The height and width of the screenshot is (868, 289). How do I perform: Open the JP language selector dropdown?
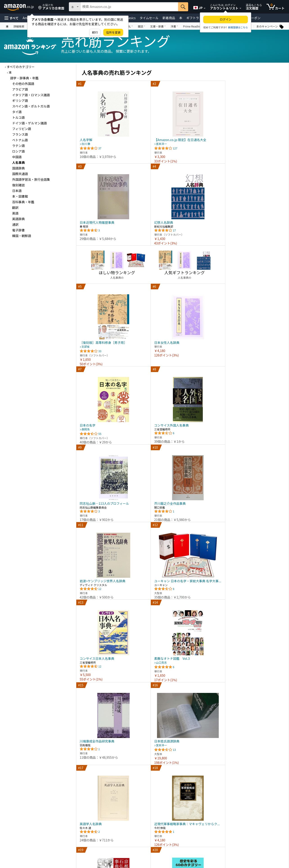tap(199, 7)
